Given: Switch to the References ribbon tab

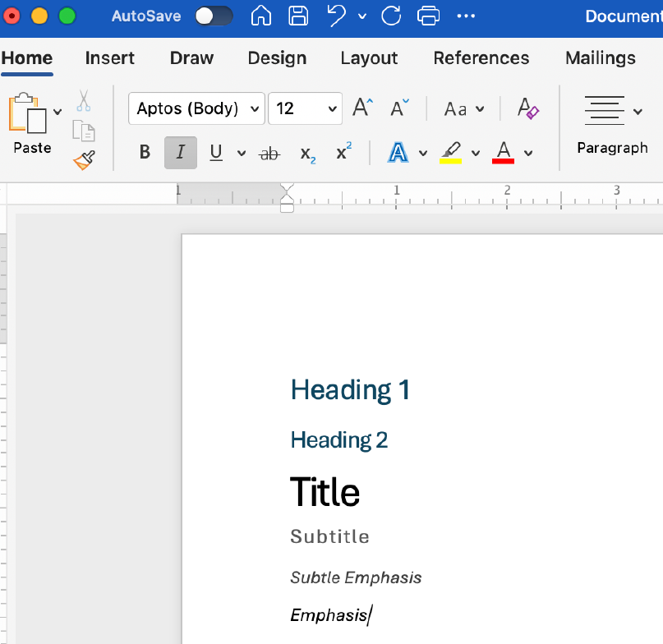Looking at the screenshot, I should click(481, 57).
